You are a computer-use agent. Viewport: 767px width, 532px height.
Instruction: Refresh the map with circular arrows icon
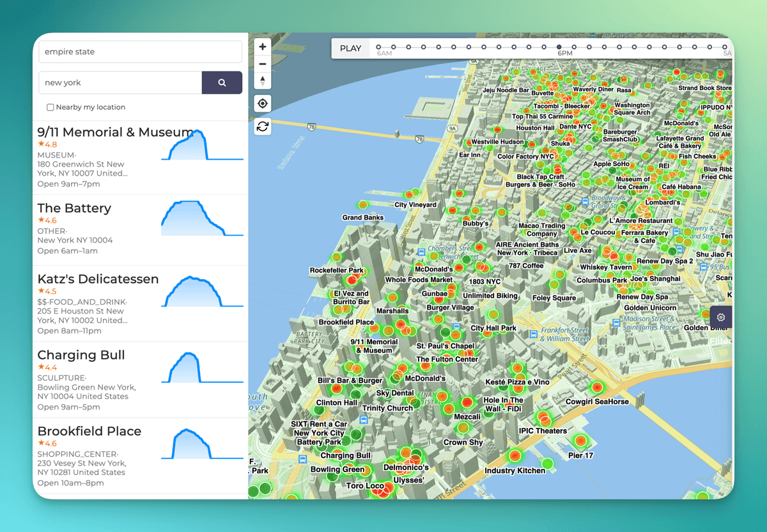[x=263, y=126]
